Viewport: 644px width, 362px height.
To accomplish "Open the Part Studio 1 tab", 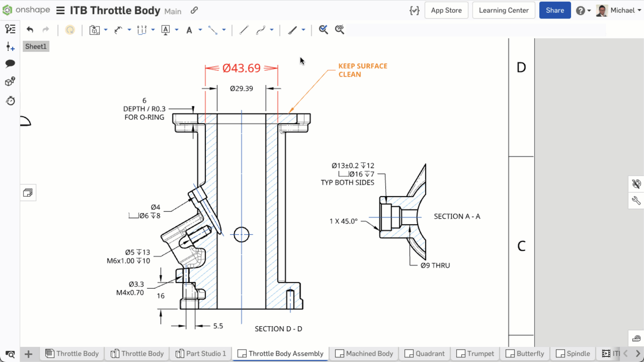I will [201, 354].
